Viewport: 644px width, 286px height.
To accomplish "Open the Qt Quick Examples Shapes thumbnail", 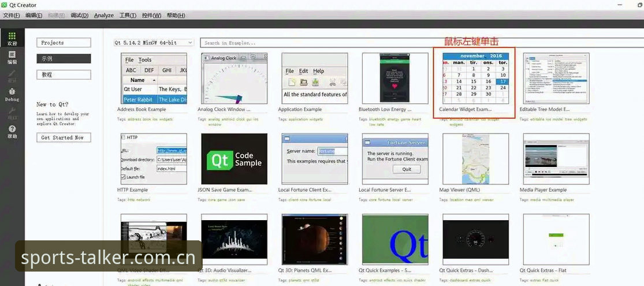I will 395,239.
